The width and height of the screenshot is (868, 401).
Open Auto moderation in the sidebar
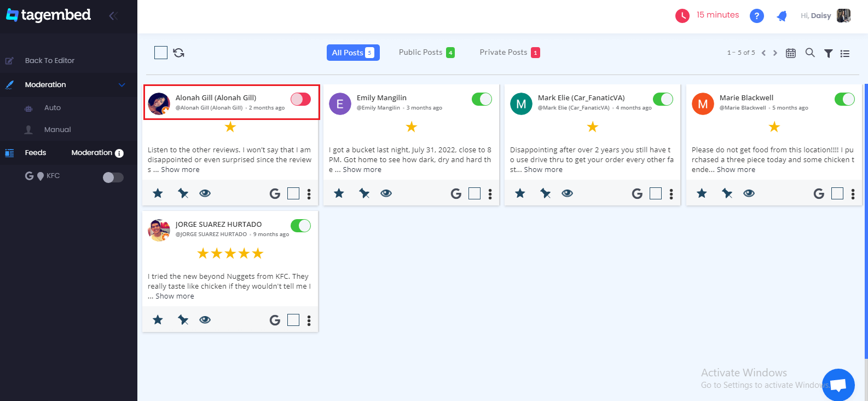(x=53, y=108)
